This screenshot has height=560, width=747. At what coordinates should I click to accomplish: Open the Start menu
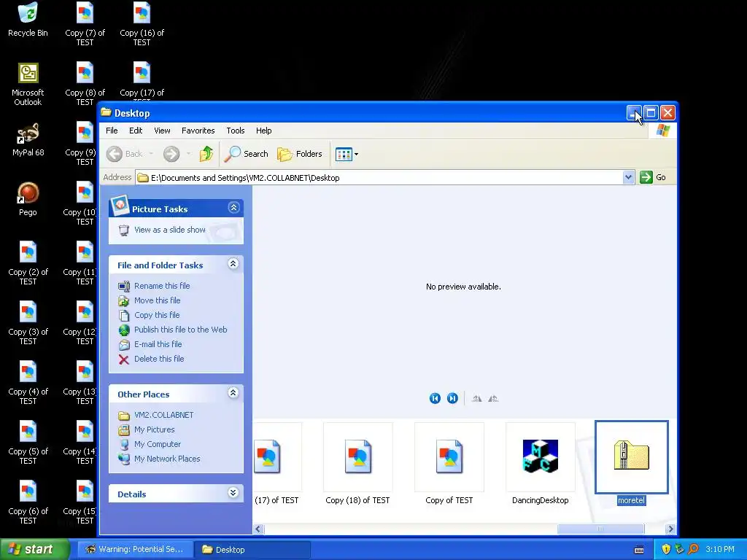click(x=34, y=549)
